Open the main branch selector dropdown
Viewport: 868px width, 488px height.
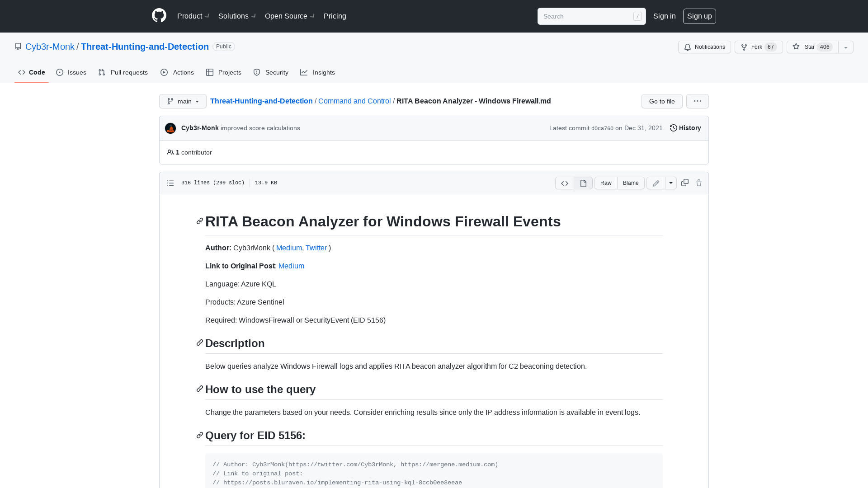tap(183, 101)
